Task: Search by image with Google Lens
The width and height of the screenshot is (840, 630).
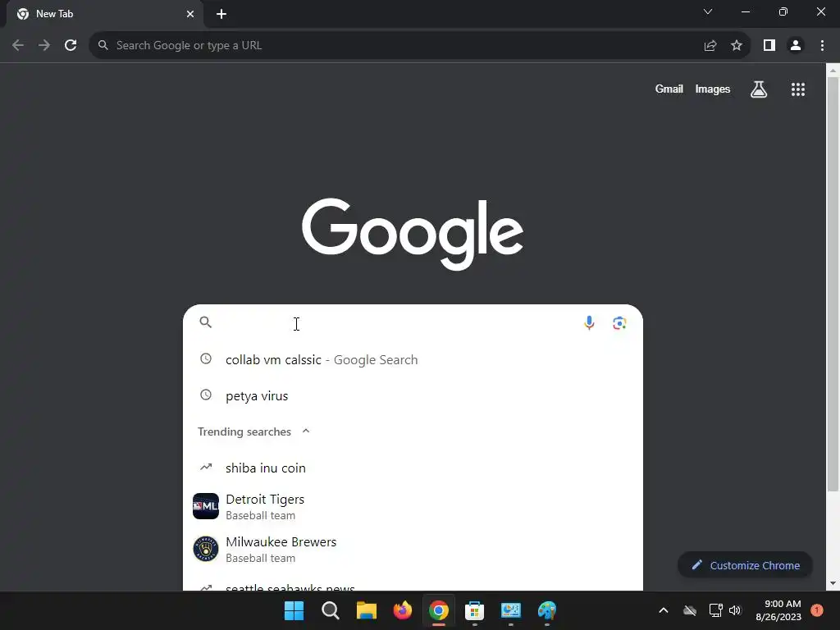Action: click(x=620, y=323)
